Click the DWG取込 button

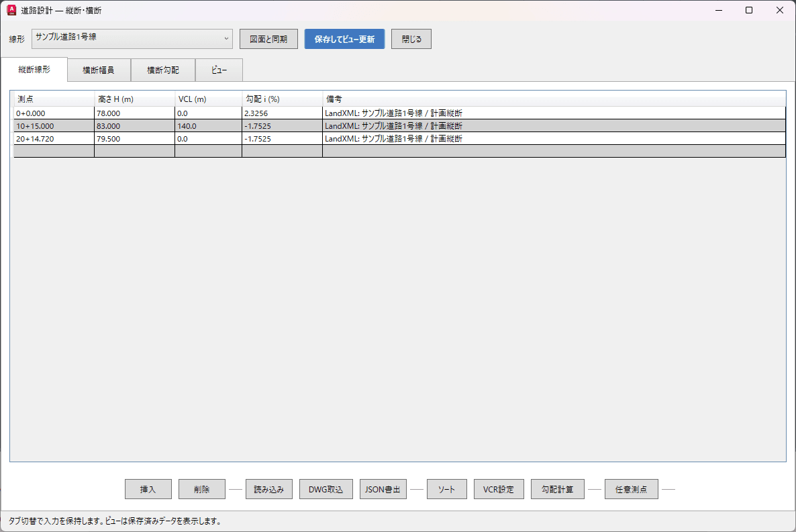[326, 489]
